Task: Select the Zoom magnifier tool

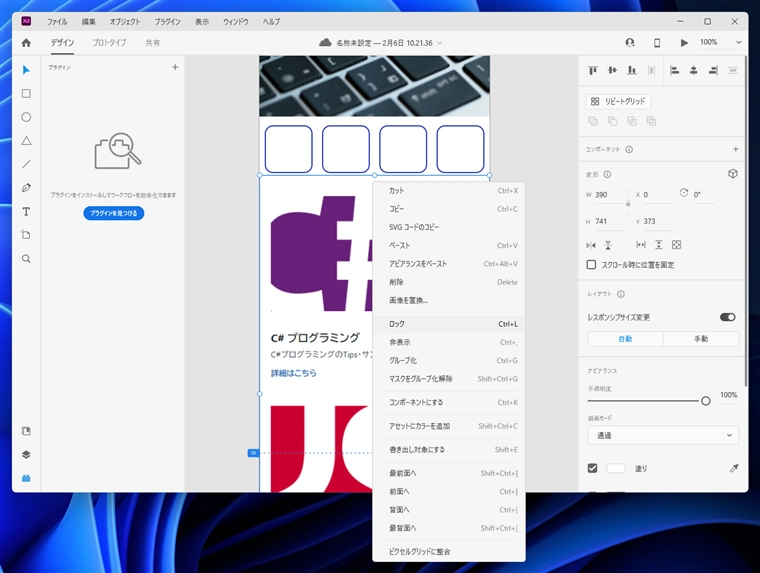Action: click(x=26, y=259)
